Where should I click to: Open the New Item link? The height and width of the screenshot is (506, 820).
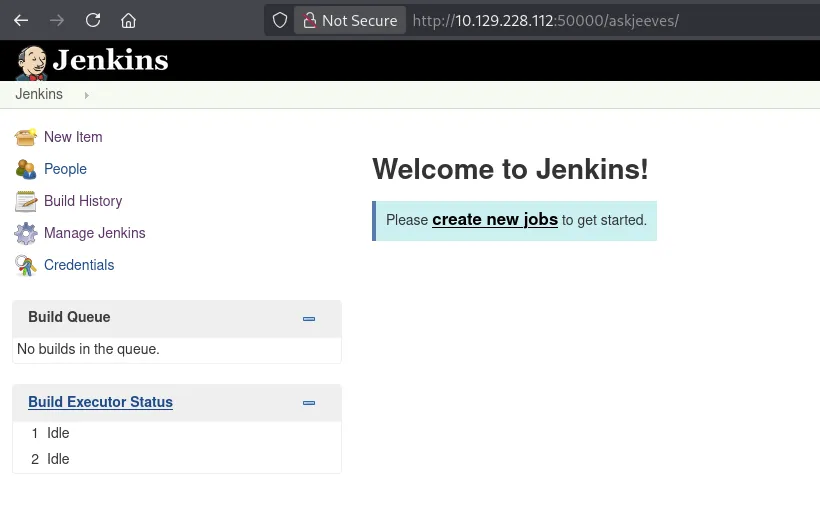73,137
